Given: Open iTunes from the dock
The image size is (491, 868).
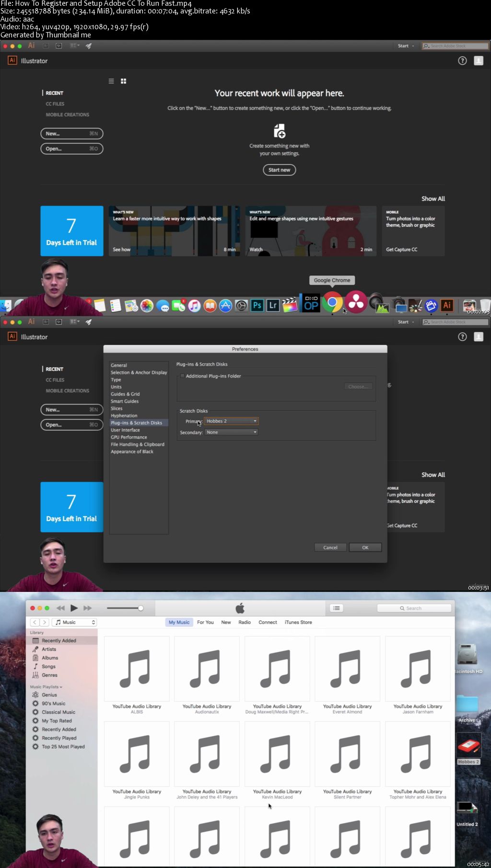Looking at the screenshot, I should tap(194, 306).
